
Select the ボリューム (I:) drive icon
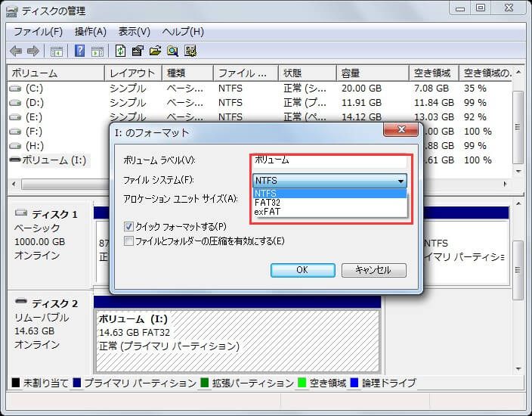tap(15, 160)
